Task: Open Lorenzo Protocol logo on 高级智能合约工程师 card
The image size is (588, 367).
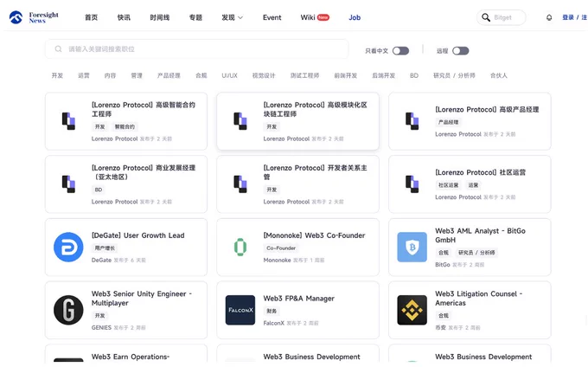Action: 68,121
